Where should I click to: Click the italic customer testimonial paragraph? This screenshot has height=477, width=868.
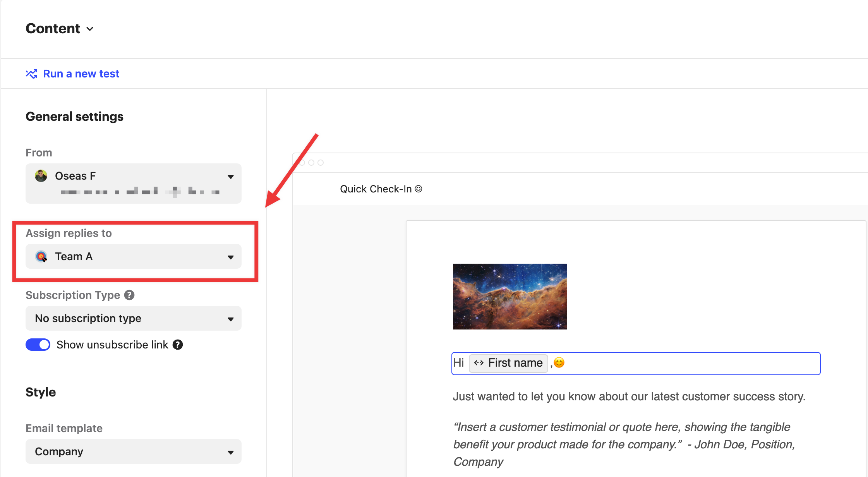[624, 444]
